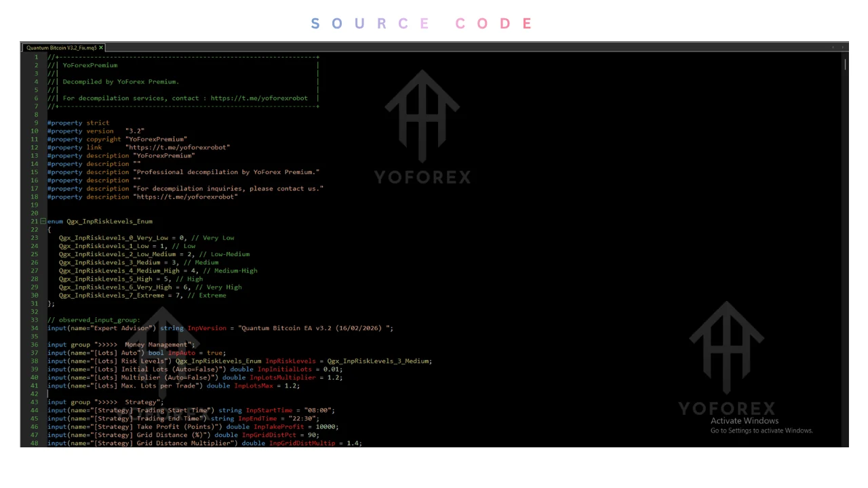Click the '#property strict' line
Viewport: 868px width, 488px height.
tap(78, 123)
